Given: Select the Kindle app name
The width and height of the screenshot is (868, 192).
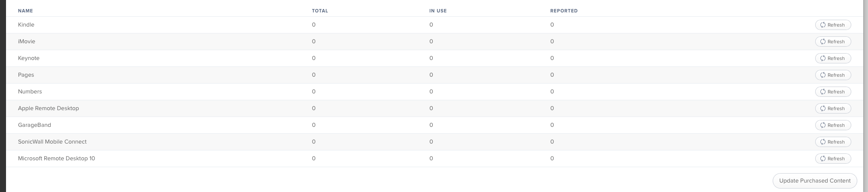Looking at the screenshot, I should [x=26, y=25].
